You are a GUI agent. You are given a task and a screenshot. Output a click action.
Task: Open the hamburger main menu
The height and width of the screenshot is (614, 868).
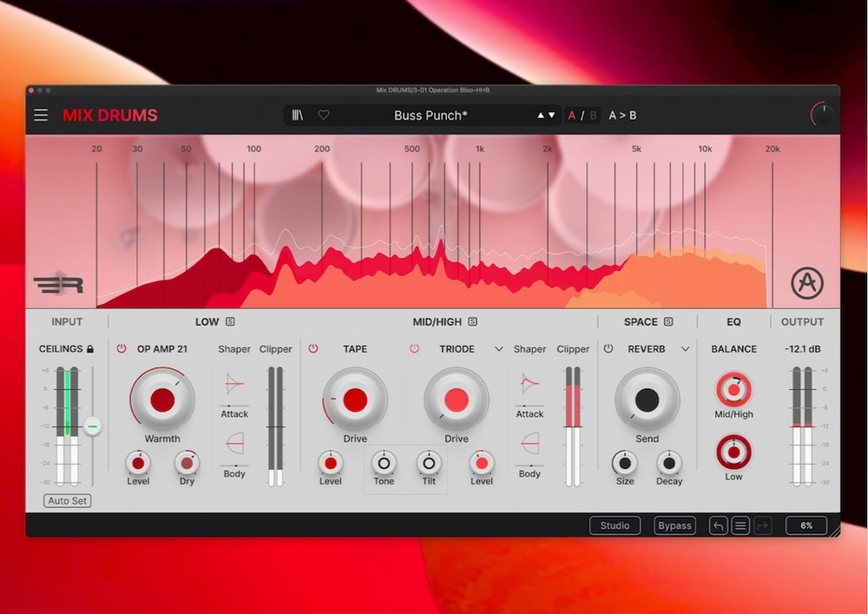pos(41,116)
